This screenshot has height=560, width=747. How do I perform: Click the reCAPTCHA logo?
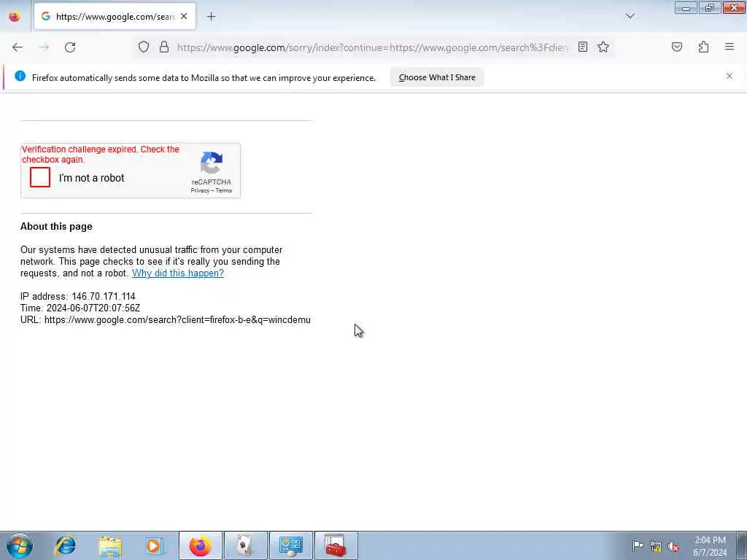(212, 163)
